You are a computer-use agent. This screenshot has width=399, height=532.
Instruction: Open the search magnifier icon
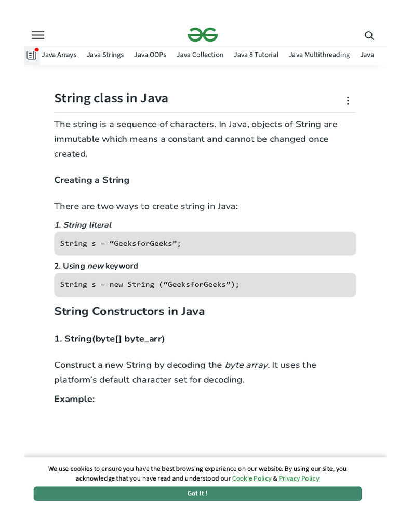369,36
